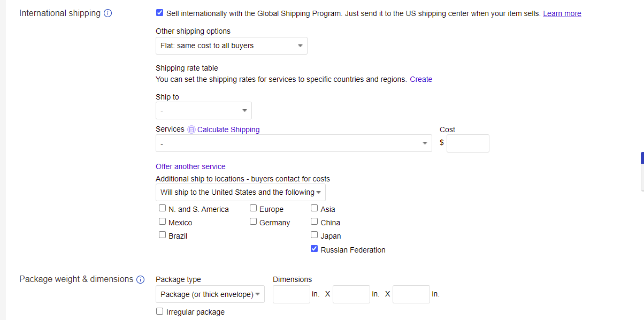Click the info icon beside Package weight & dimensions
Image resolution: width=644 pixels, height=320 pixels.
click(140, 279)
